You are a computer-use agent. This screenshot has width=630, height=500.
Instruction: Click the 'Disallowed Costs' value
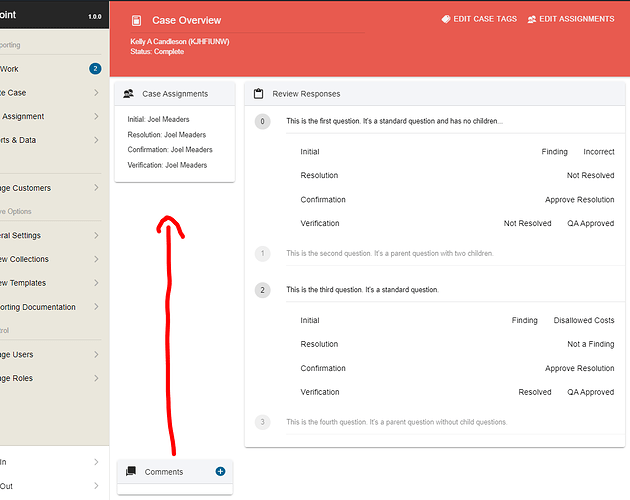pos(584,320)
